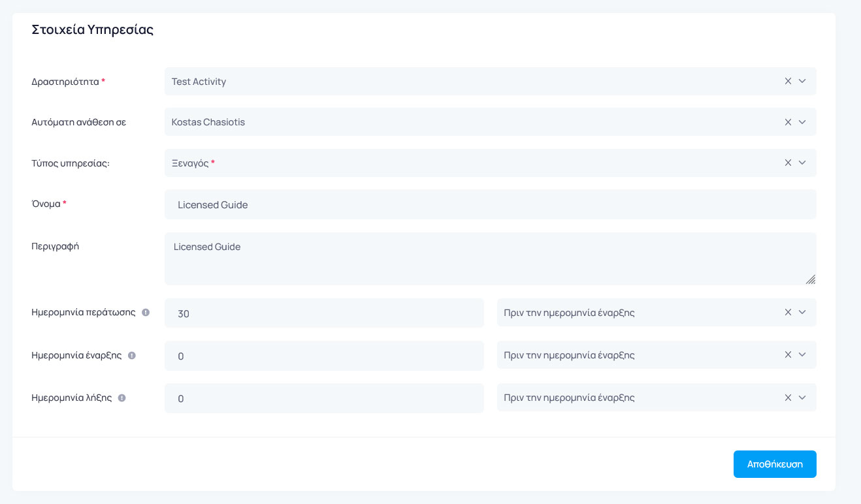Click the Ημερομηνία περάτωσης field showing 30

[324, 313]
